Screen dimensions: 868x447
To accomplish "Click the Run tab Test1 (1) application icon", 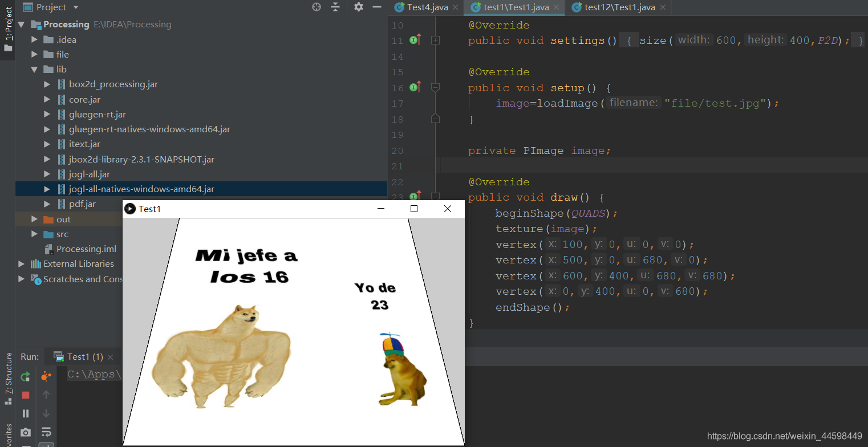I will [59, 356].
